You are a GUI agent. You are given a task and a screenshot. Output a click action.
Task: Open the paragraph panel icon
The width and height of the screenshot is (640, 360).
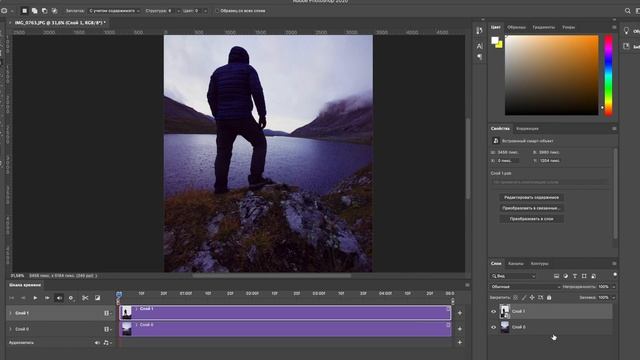click(480, 57)
